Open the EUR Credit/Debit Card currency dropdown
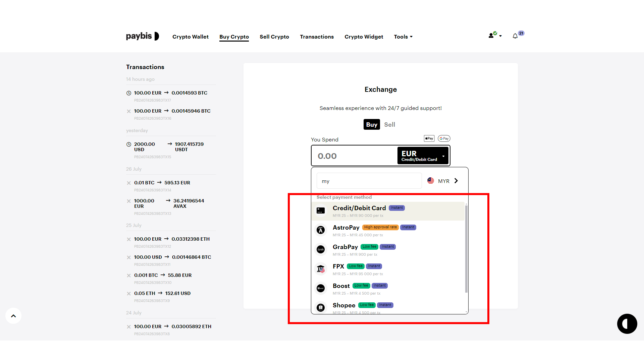Image resolution: width=644 pixels, height=362 pixels. pyautogui.click(x=423, y=156)
